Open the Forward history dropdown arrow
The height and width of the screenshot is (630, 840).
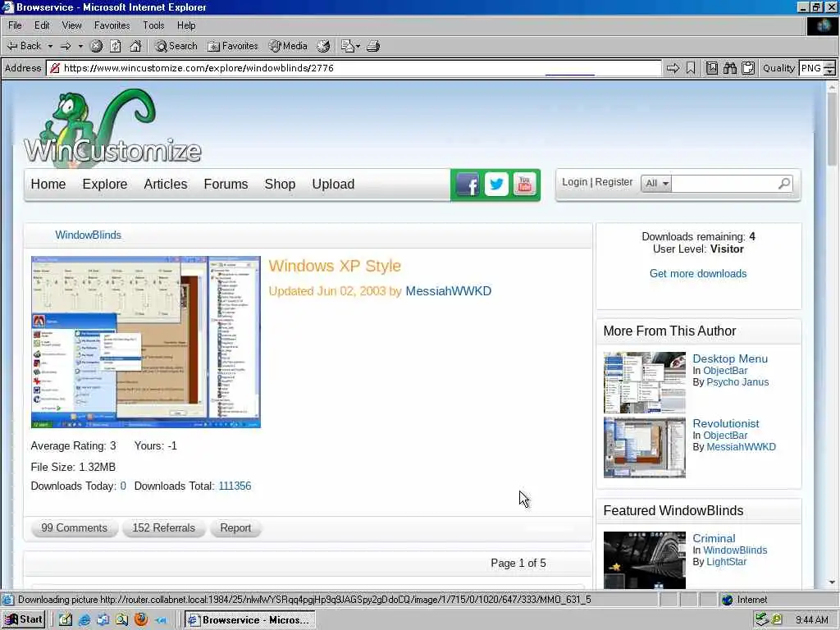tap(80, 46)
